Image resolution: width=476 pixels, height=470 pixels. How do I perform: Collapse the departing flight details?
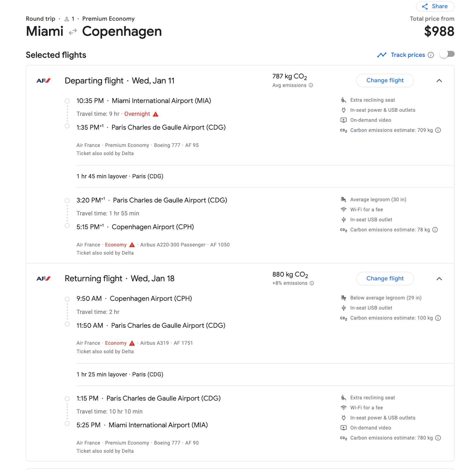pos(439,80)
